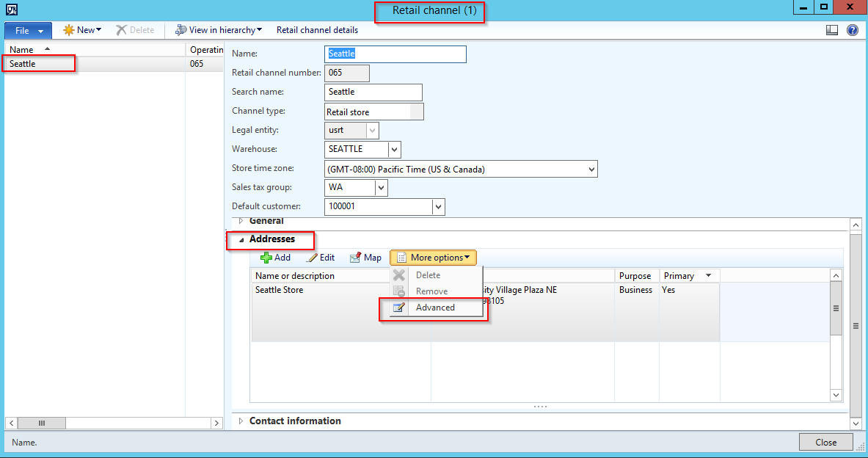Expand the General section
The image size is (868, 458).
[x=240, y=220]
